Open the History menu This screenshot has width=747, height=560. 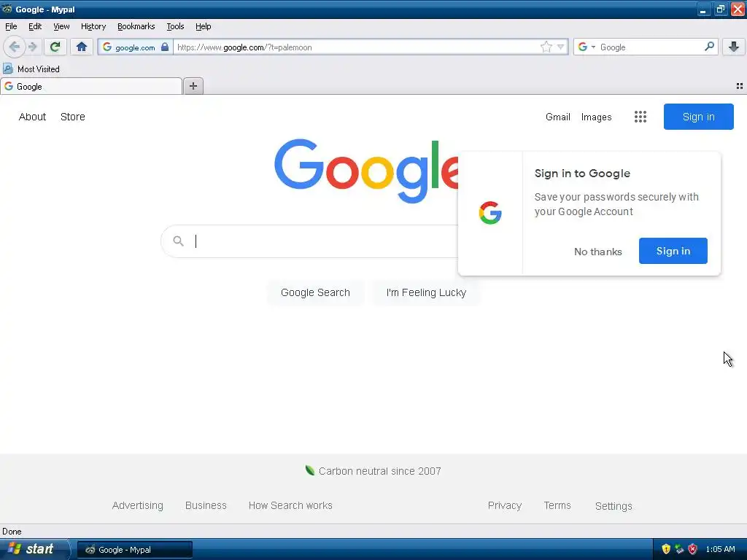(x=93, y=26)
